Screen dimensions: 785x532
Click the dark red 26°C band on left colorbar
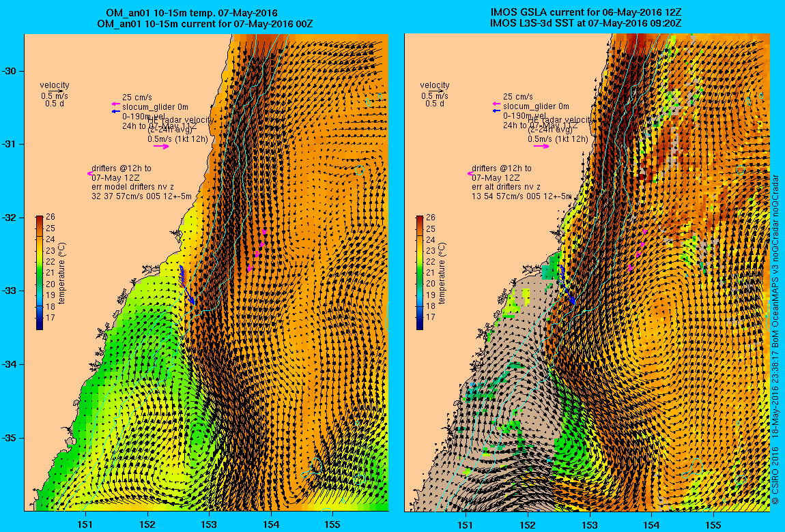point(40,218)
